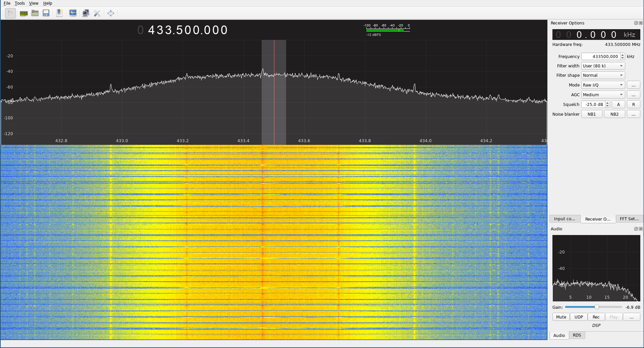Open the Tools menu

tap(20, 3)
